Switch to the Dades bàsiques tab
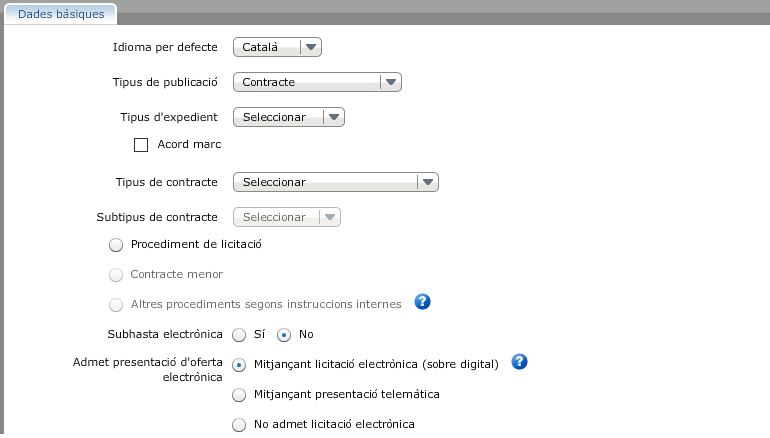 61,14
